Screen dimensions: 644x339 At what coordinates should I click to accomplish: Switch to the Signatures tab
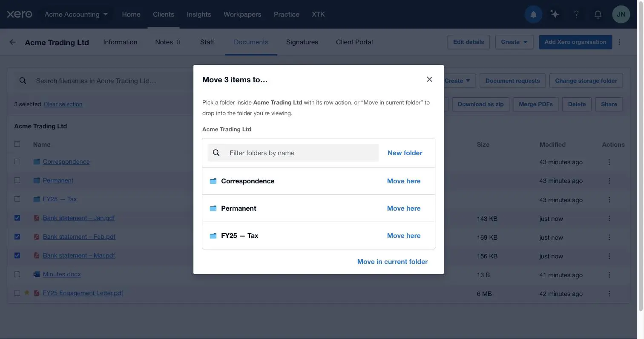[302, 42]
